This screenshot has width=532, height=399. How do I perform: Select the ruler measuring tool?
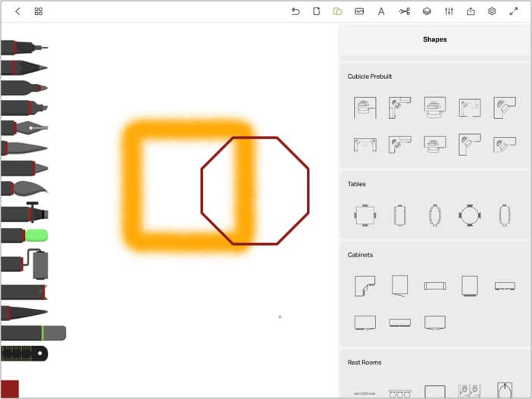[23, 354]
